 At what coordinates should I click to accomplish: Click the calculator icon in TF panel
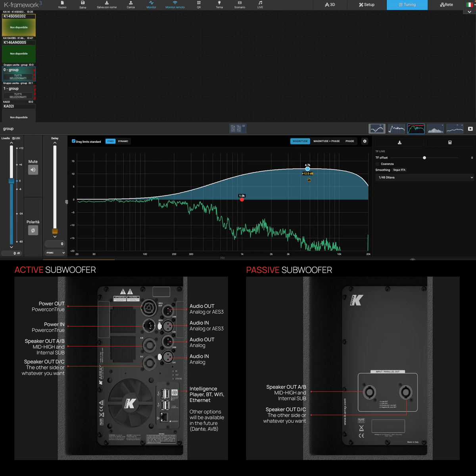pos(450,142)
